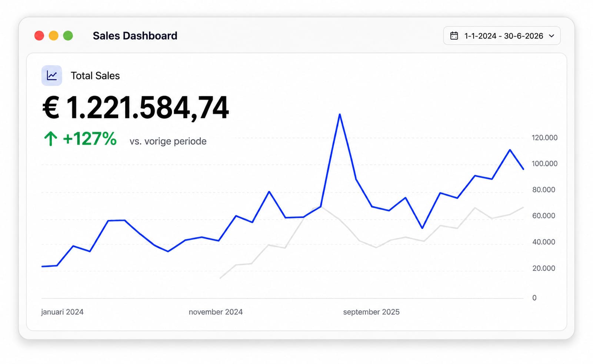Click the green upward trend arrow
593x364 pixels.
pyautogui.click(x=51, y=139)
